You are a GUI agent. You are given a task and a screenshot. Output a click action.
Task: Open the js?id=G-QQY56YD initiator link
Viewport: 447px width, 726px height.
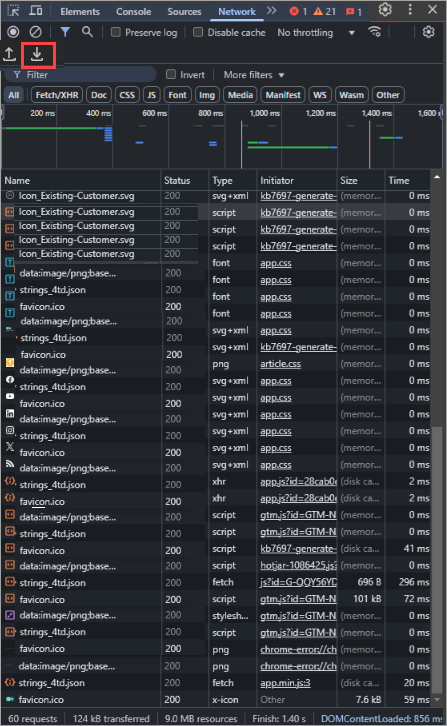pos(298,582)
